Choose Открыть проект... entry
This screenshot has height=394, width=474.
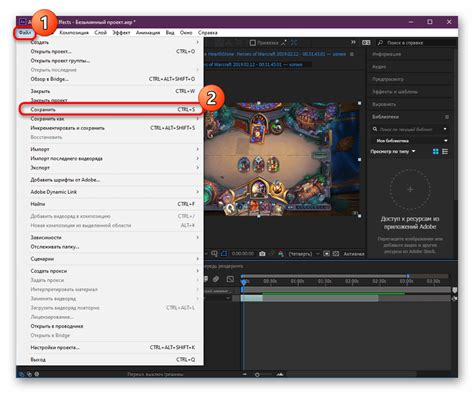111,51
